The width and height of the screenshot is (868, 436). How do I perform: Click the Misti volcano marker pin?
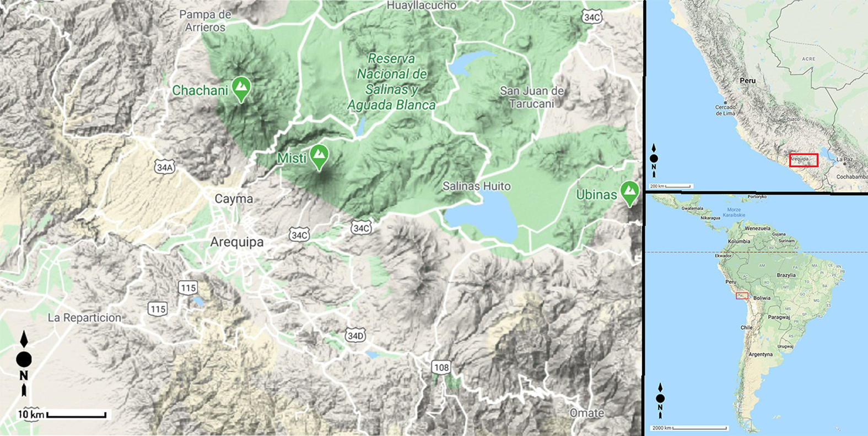click(x=319, y=157)
